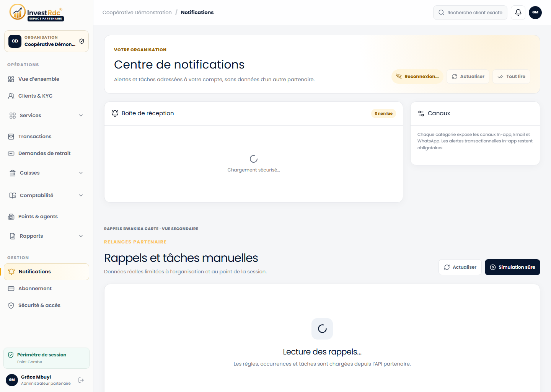Go to Clients & KYC section
Screen dimensions: 551x392
[46, 96]
